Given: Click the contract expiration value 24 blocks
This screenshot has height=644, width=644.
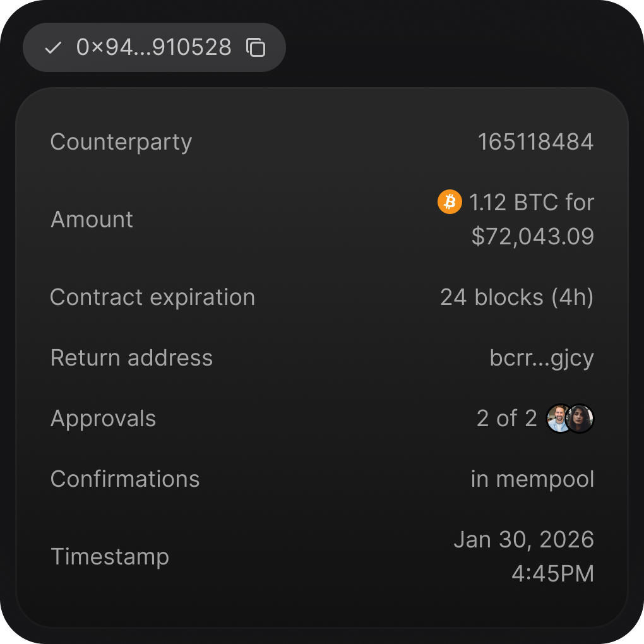Looking at the screenshot, I should [x=516, y=297].
